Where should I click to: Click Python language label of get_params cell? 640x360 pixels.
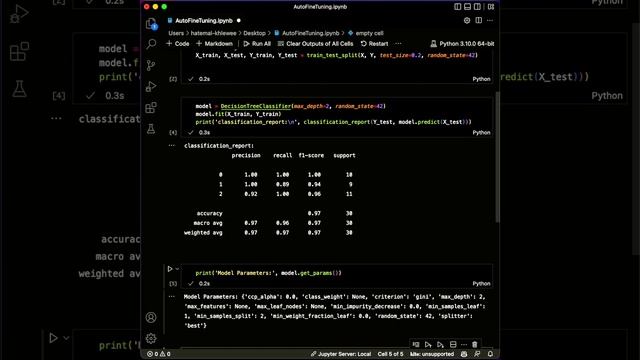point(481,283)
